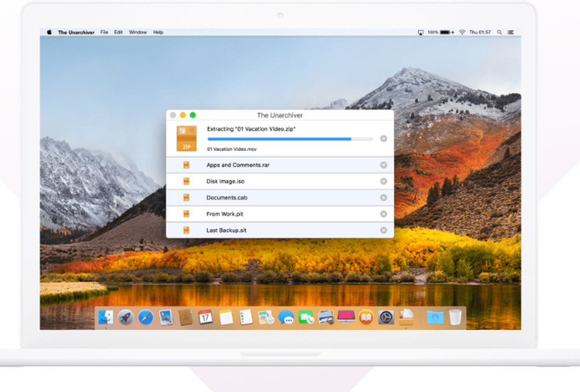This screenshot has width=580, height=392.
Task: Launch Safari from the dock
Action: pos(146,317)
